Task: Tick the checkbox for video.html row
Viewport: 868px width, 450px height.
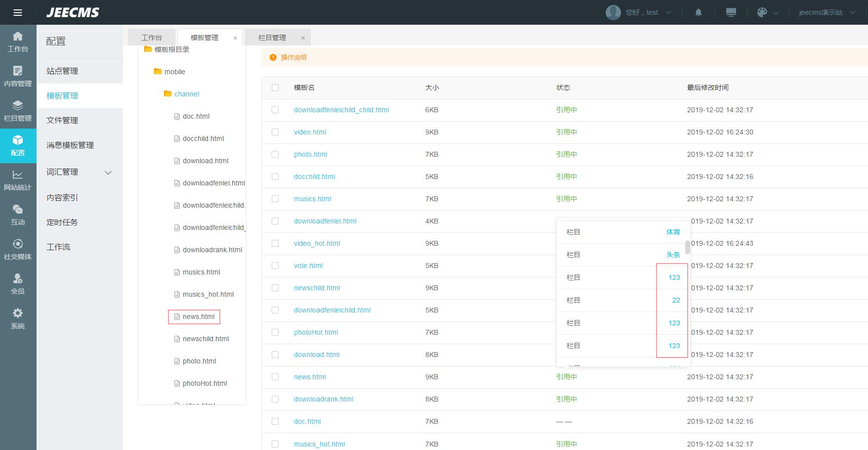Action: (x=275, y=132)
